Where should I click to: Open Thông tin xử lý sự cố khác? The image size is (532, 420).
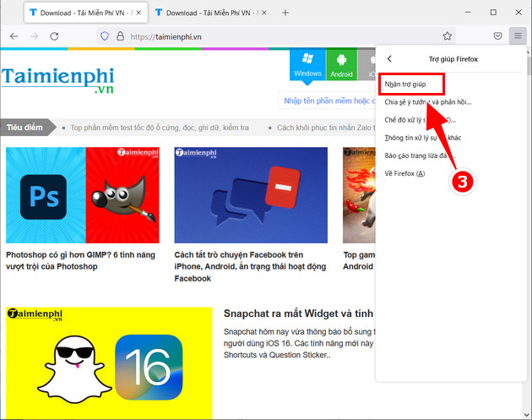(x=423, y=138)
